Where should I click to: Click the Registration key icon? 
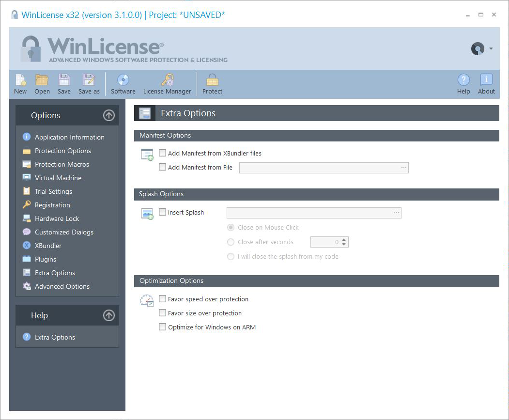pos(27,204)
